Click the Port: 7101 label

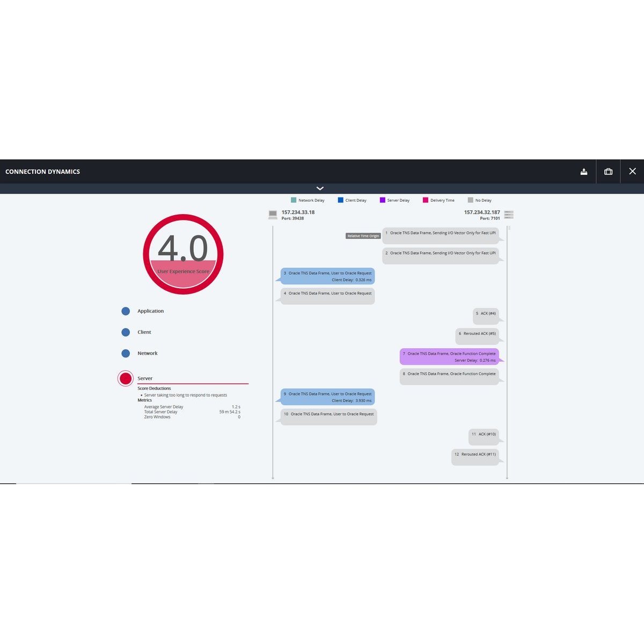click(x=490, y=218)
